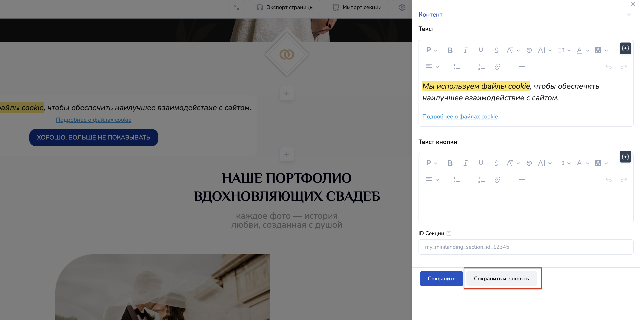Click the variable insert {+} button for Текст
Image resolution: width=644 pixels, height=320 pixels.
click(x=625, y=48)
